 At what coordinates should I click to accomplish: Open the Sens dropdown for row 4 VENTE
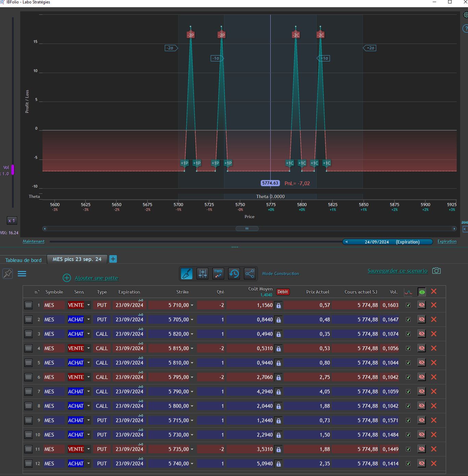click(88, 348)
